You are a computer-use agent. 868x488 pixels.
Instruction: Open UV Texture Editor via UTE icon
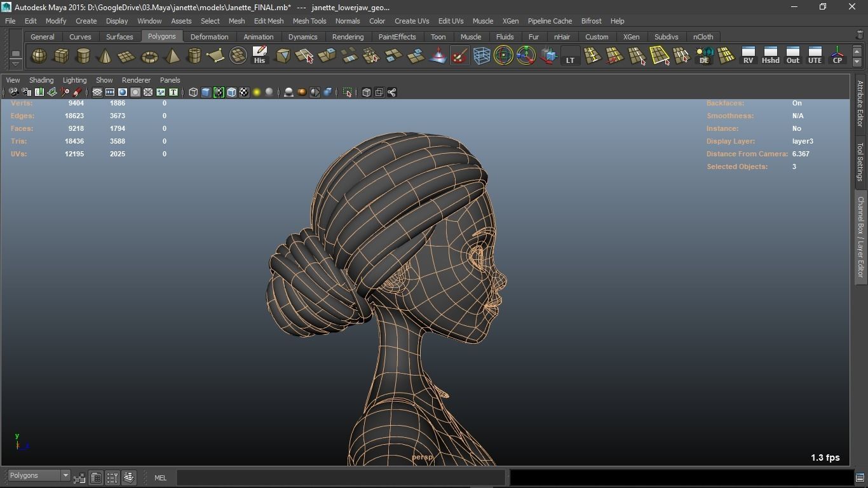[x=815, y=56]
